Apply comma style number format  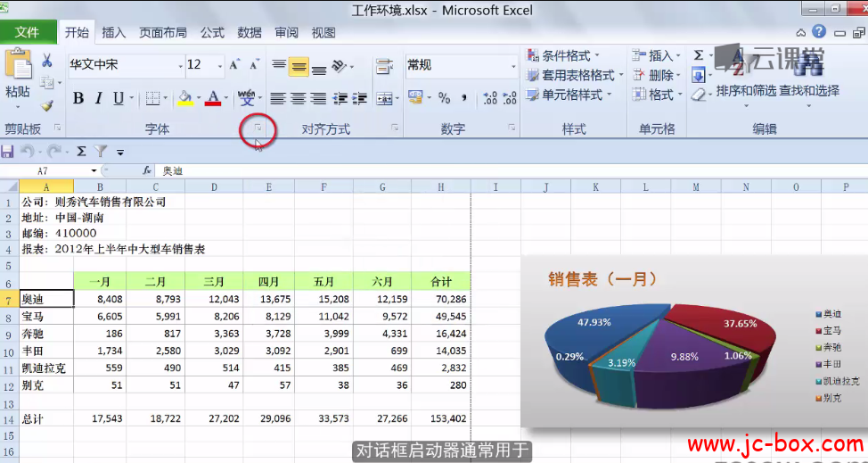pyautogui.click(x=464, y=98)
